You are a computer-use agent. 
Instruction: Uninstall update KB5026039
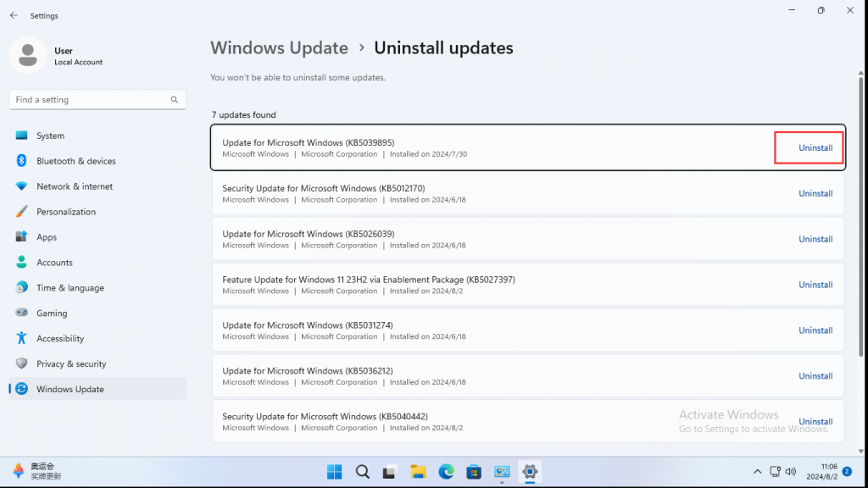click(815, 239)
